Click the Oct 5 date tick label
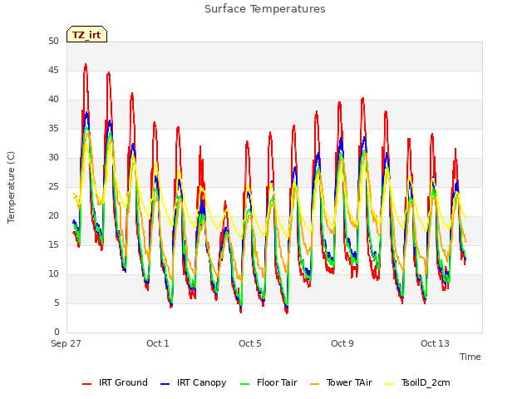This screenshot has height=399, width=532. coord(250,343)
